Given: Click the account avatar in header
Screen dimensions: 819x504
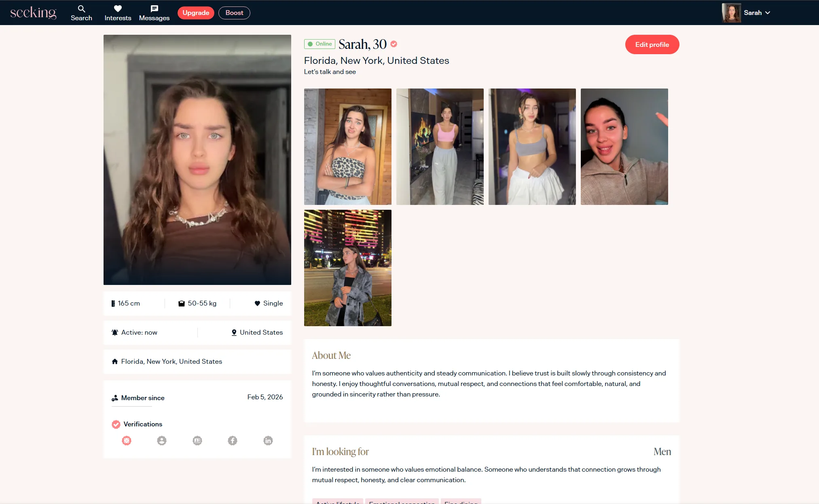Looking at the screenshot, I should coord(731,13).
